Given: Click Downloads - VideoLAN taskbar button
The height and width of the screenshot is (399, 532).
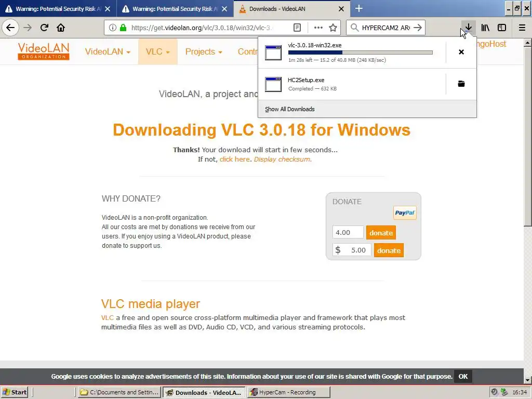Looking at the screenshot, I should click(204, 392).
